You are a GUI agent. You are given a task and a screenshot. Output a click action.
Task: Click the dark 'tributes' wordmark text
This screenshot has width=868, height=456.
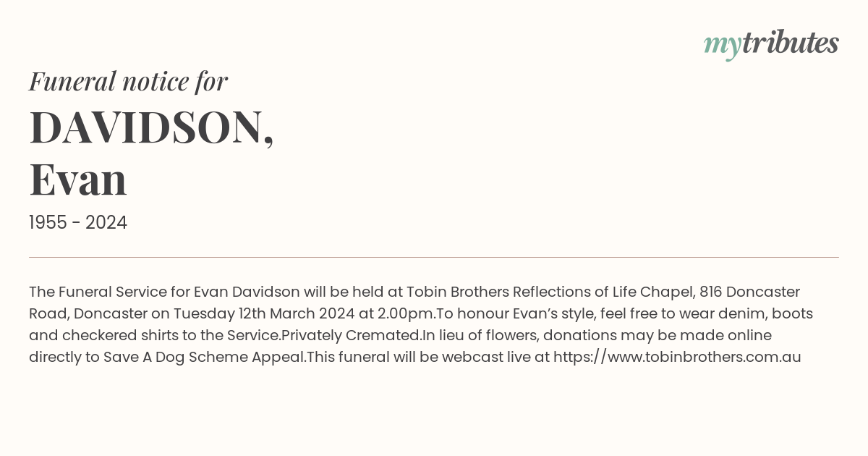791,43
